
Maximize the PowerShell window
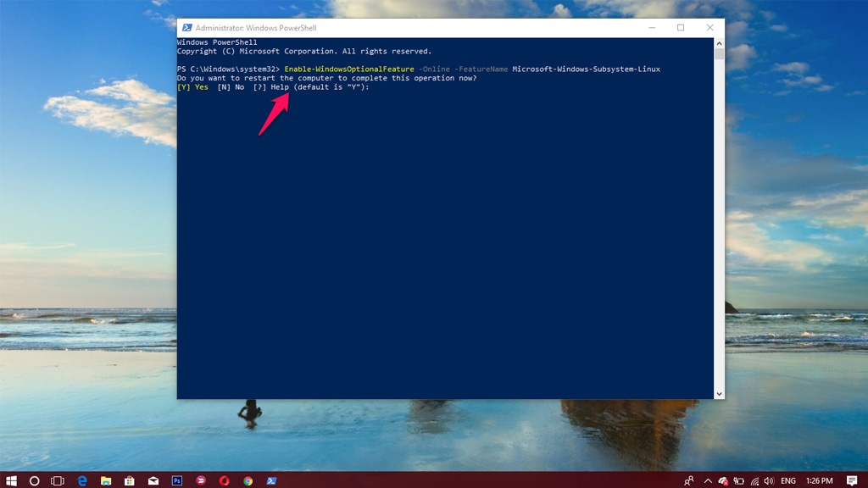click(x=681, y=28)
